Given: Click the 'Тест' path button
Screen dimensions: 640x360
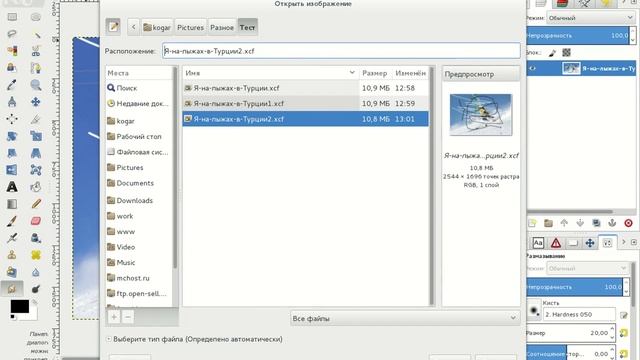Looking at the screenshot, I should click(247, 27).
